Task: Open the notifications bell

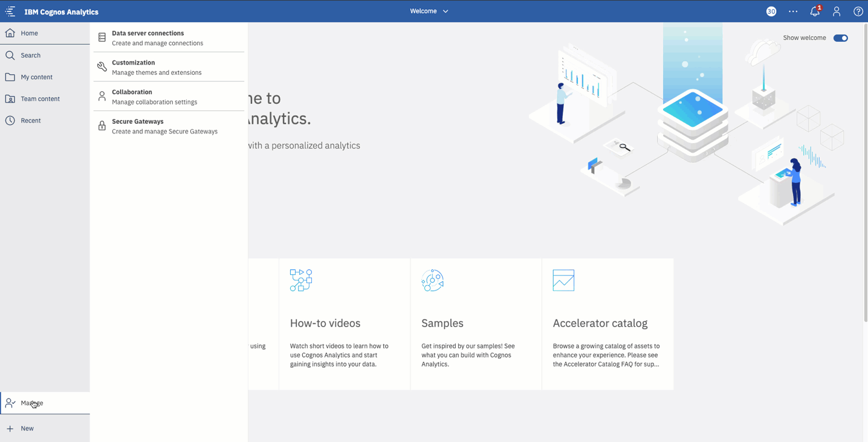Action: 815,11
